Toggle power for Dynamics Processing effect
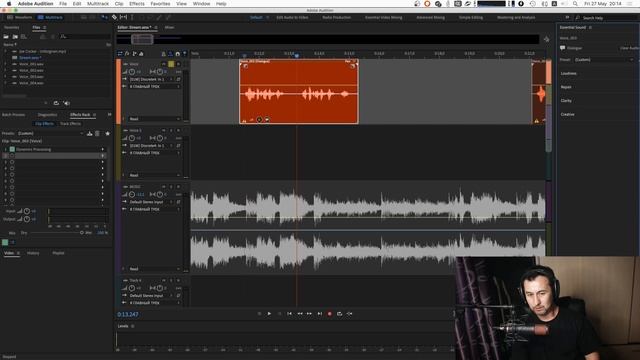The image size is (640, 360). coord(12,149)
